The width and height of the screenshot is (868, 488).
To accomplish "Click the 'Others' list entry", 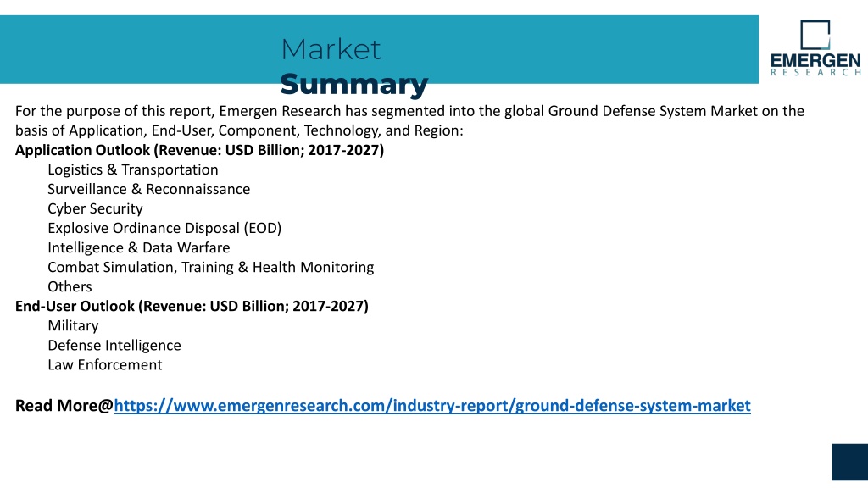I will 70,286.
